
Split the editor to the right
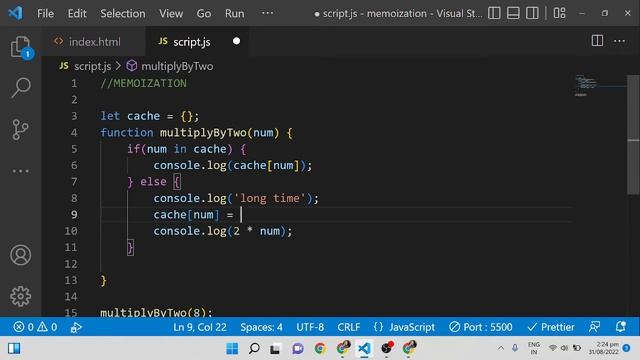click(597, 40)
